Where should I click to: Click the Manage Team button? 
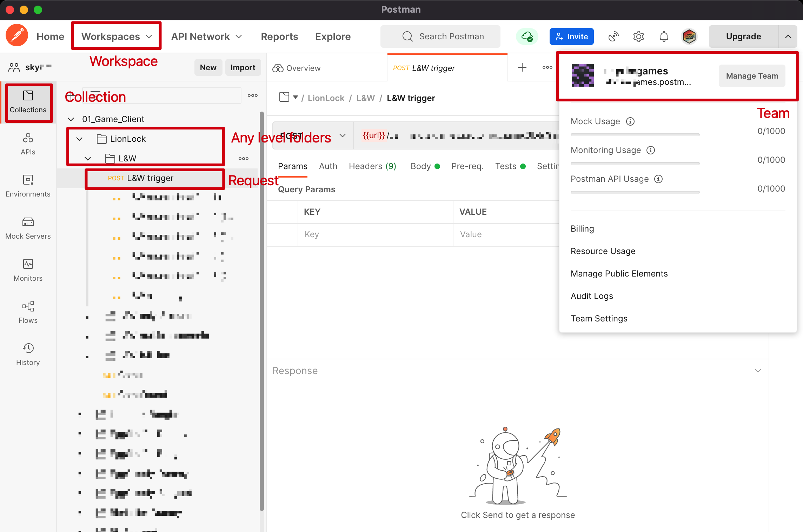752,76
